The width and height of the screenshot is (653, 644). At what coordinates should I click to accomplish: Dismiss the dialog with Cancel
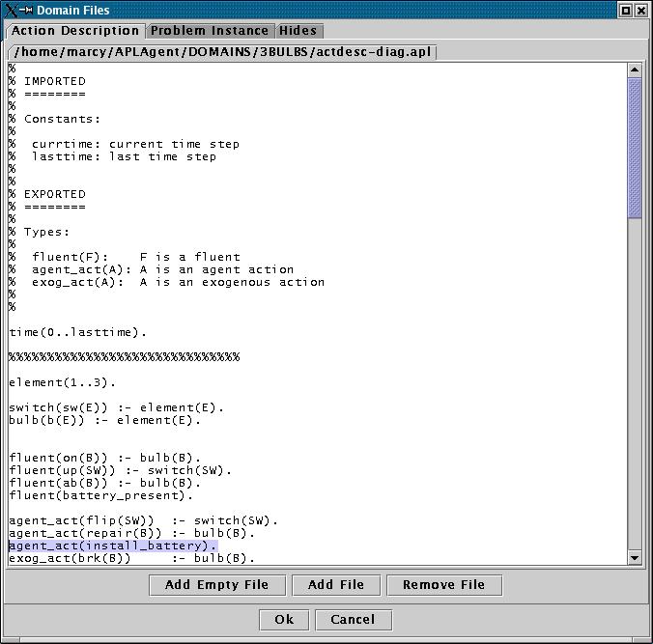click(x=352, y=620)
